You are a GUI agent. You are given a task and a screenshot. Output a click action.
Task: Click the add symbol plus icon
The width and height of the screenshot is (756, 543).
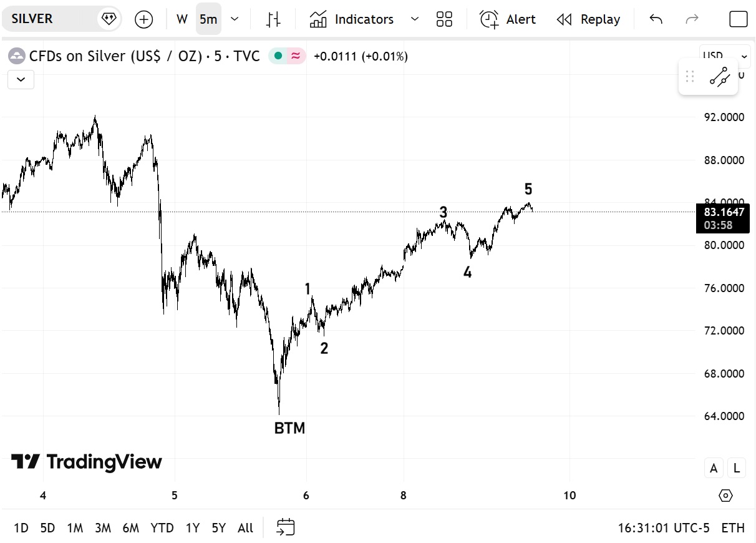[x=143, y=19]
